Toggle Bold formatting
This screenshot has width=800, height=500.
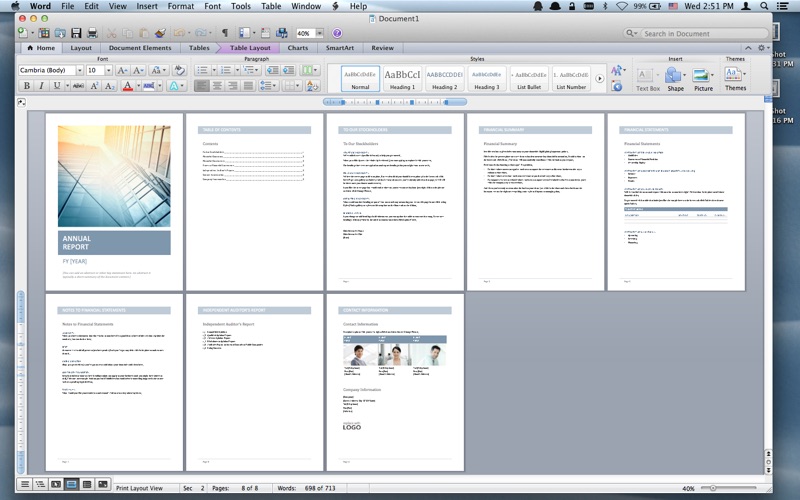pos(27,86)
